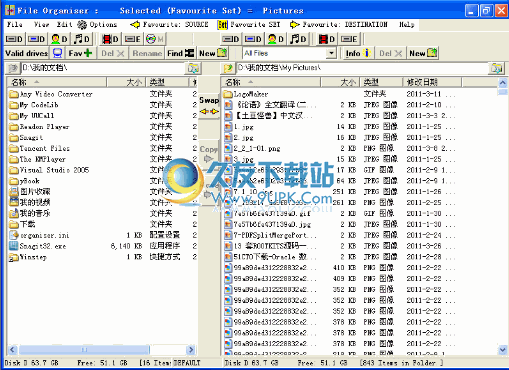Swap the source and destination panes
Image resolution: width=509 pixels, height=370 pixels.
click(x=209, y=105)
